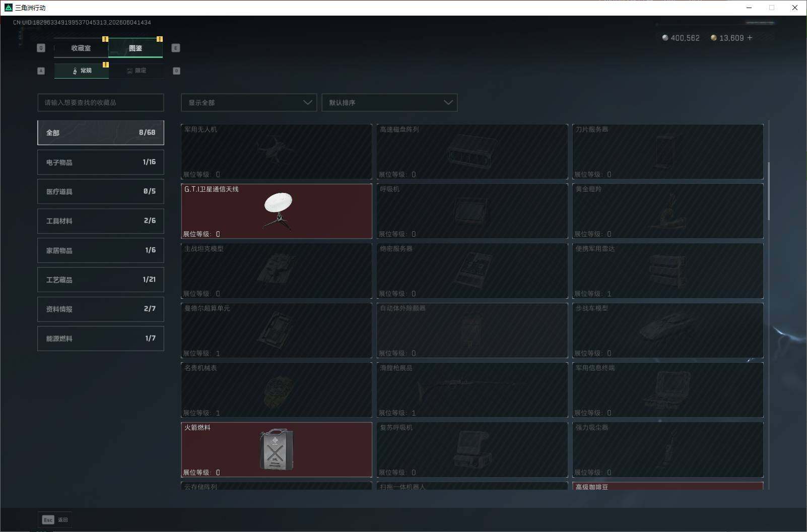
Task: Open the 刀片服务器 card
Action: pos(668,151)
